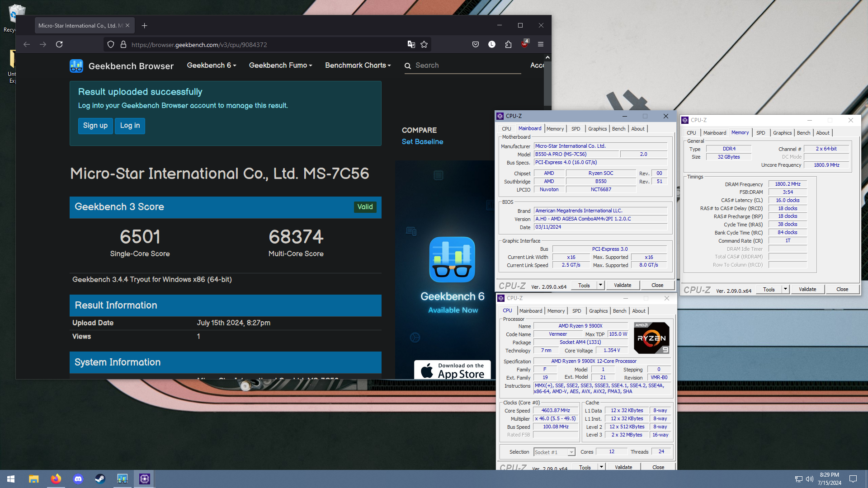Reload the Geekbench page
Screen dimensions: 868x488
[x=59, y=44]
